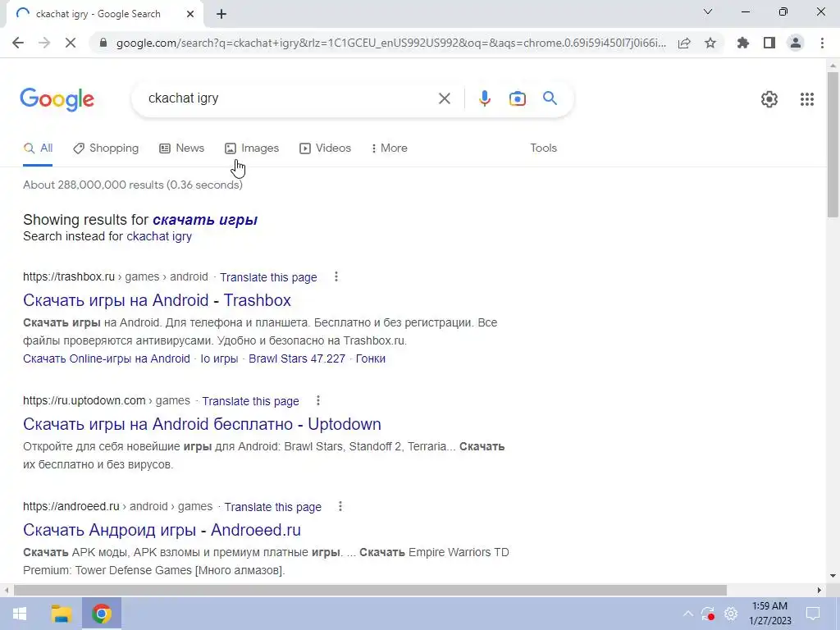Click scrollbar down arrow

(833, 577)
